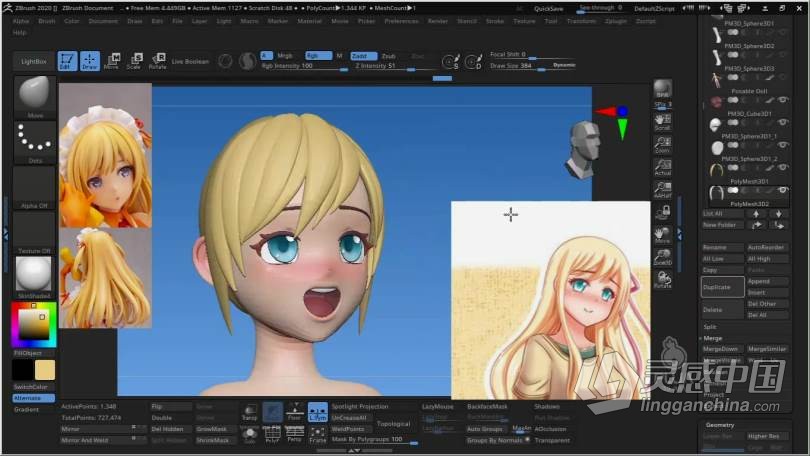
Task: Click the Floor grid icon
Action: 295,412
